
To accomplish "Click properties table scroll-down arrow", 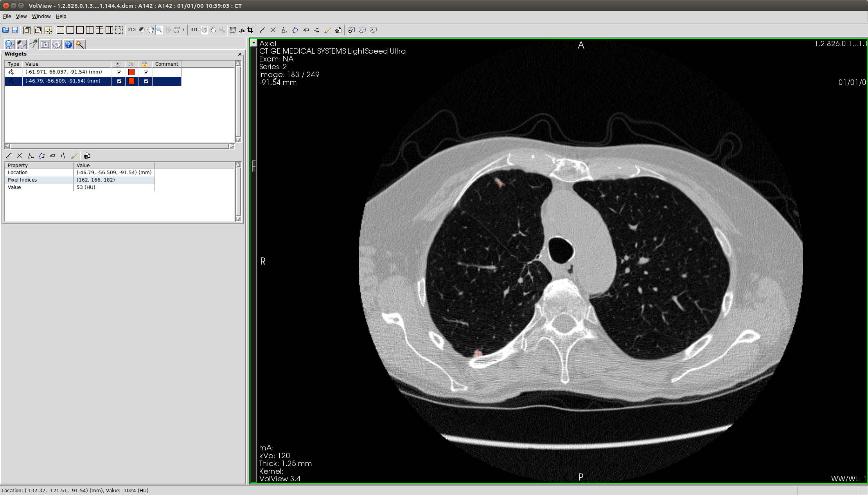I will (238, 218).
